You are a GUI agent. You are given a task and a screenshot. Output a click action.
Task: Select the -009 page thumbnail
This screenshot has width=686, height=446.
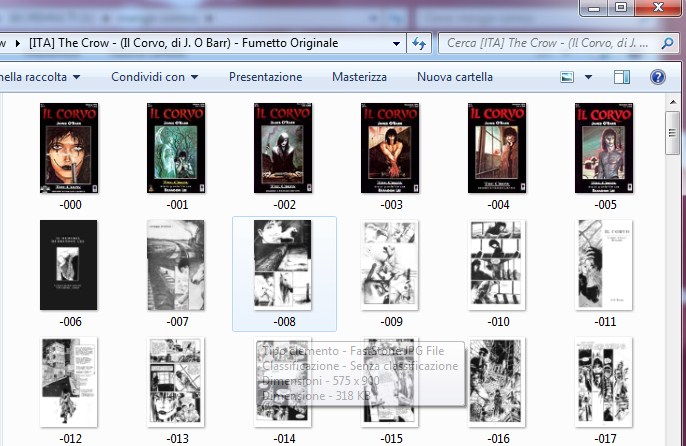click(x=389, y=265)
